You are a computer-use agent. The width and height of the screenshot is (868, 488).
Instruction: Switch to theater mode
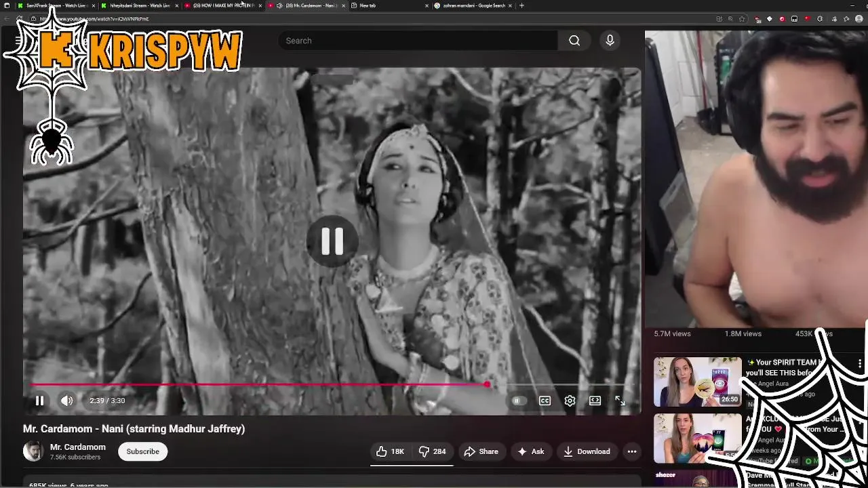click(x=595, y=401)
